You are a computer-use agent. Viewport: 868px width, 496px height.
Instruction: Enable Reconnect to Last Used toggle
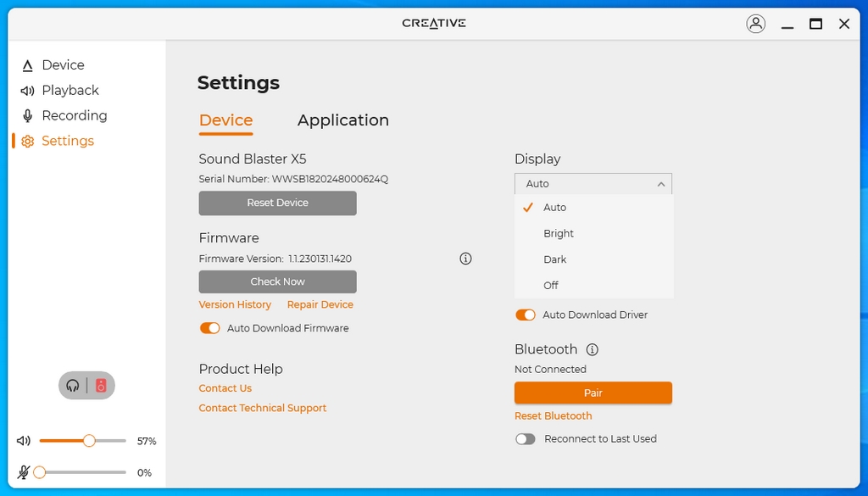pyautogui.click(x=526, y=439)
